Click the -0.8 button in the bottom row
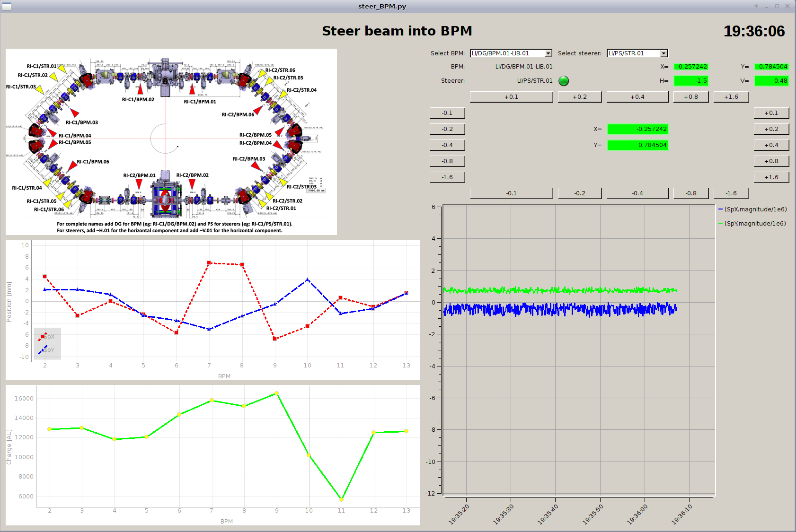Screen dimensions: 796x532 coord(690,193)
